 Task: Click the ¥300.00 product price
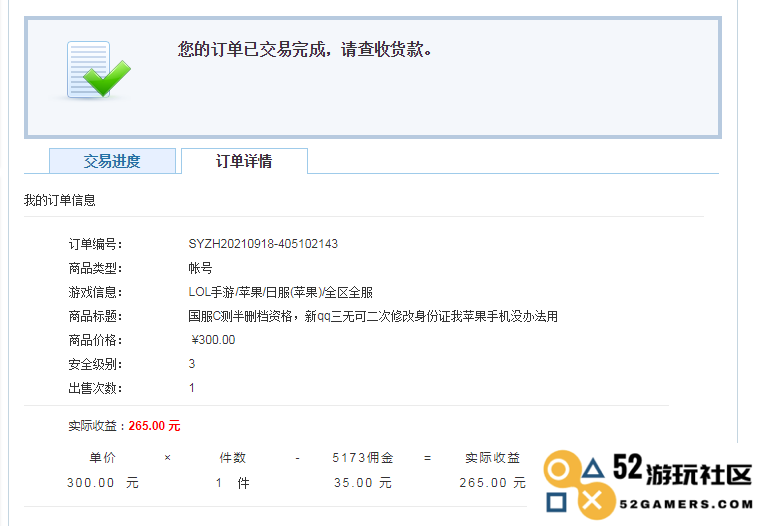(x=213, y=340)
